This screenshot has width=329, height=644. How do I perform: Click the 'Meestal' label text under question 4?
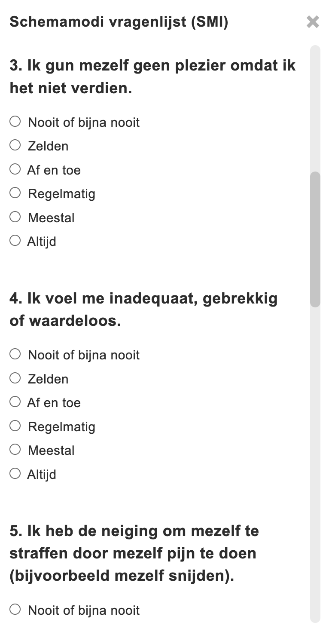(x=51, y=451)
